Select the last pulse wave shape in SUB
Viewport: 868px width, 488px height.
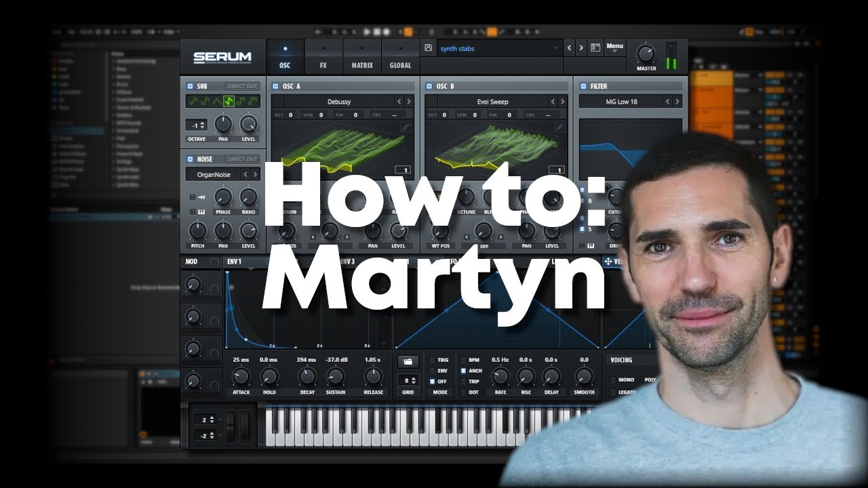click(x=253, y=101)
